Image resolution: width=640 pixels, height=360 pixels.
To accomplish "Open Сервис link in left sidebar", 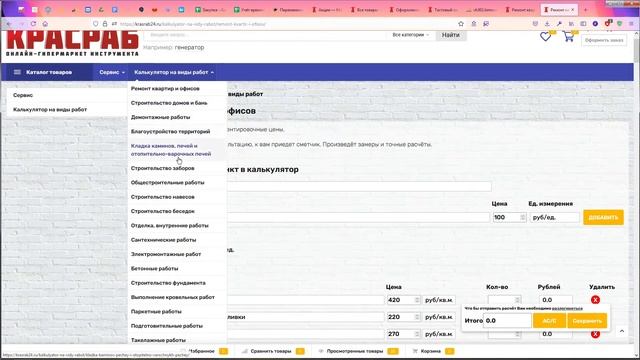I will click(23, 95).
